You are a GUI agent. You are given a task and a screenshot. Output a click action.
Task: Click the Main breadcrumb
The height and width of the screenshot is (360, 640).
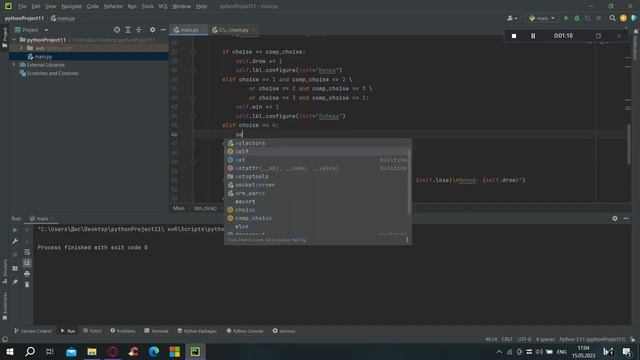click(179, 208)
